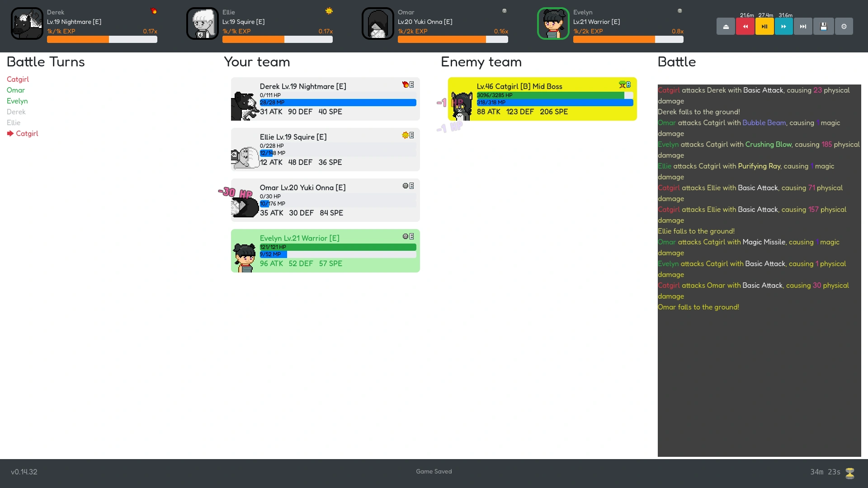Click the current Catgirl turn with arrow
Viewport: 868px width, 488px height.
pos(27,134)
